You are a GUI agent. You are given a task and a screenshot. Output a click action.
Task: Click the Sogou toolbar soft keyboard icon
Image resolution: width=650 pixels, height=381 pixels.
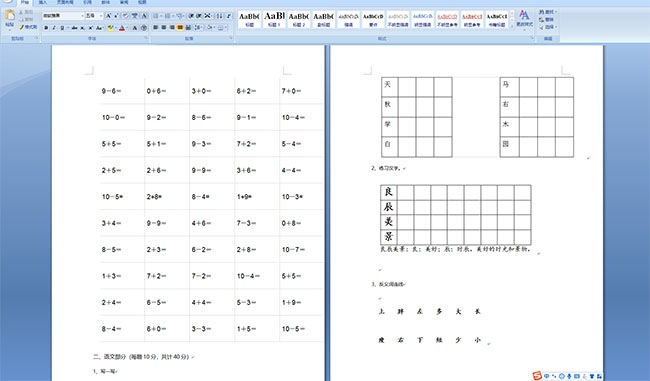(x=577, y=376)
